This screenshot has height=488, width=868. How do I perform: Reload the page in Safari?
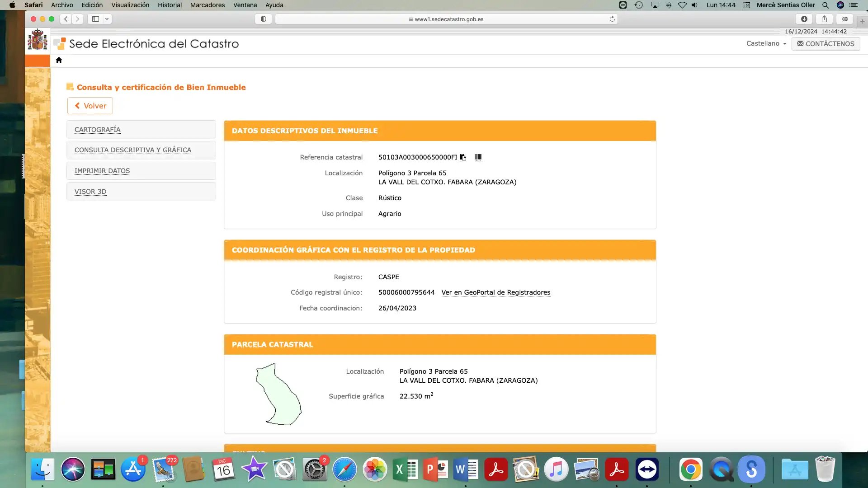pyautogui.click(x=612, y=19)
